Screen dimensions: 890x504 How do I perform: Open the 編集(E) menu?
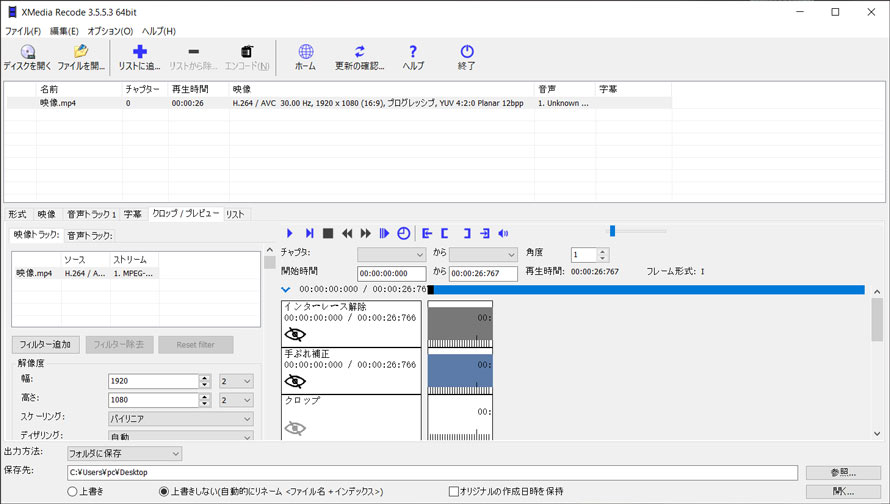[x=64, y=31]
